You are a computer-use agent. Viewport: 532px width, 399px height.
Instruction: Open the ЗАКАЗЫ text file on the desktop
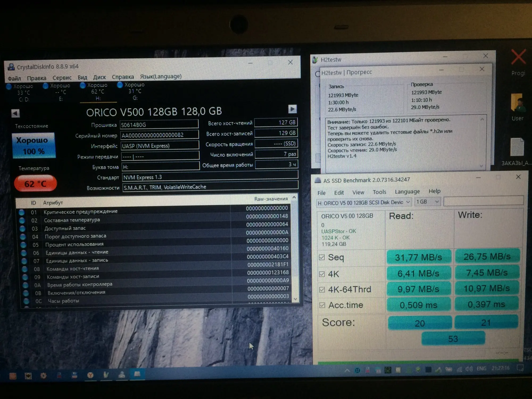point(517,147)
